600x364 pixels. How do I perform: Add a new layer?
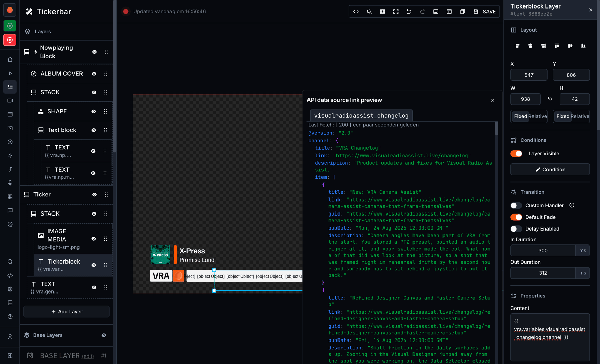[x=66, y=312]
